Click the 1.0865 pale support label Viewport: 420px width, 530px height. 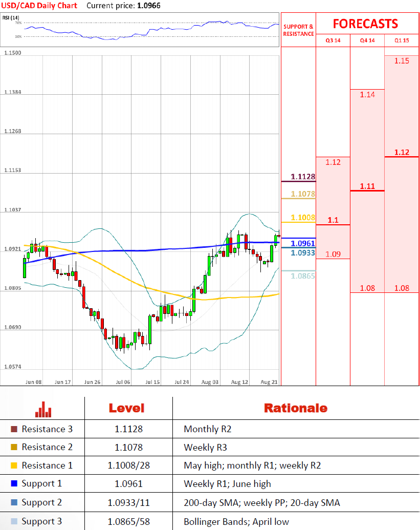point(303,276)
